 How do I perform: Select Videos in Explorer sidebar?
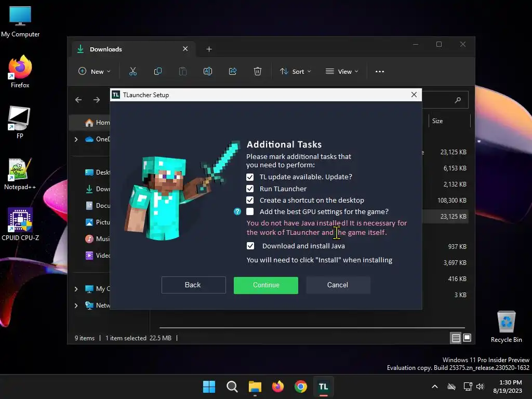[97, 256]
